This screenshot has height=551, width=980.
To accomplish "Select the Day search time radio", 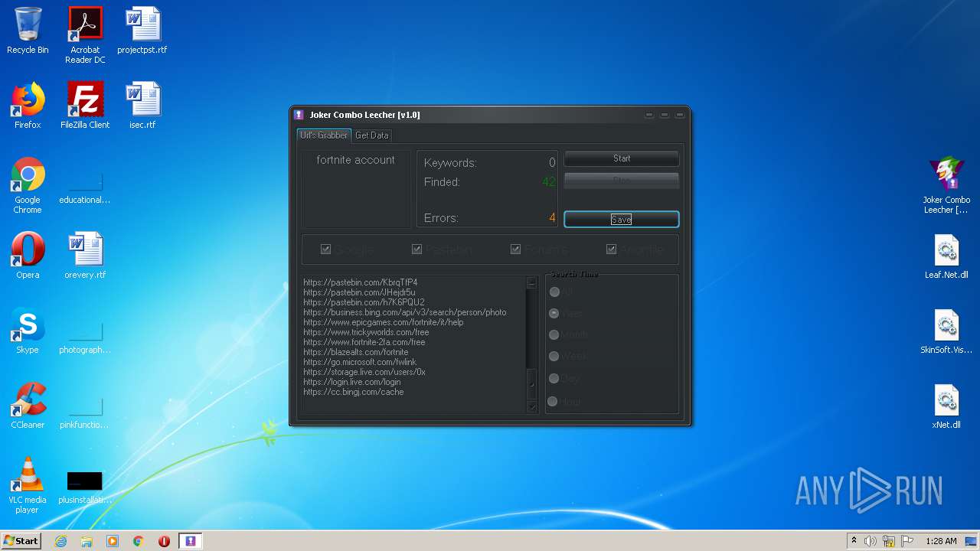I will [x=554, y=378].
